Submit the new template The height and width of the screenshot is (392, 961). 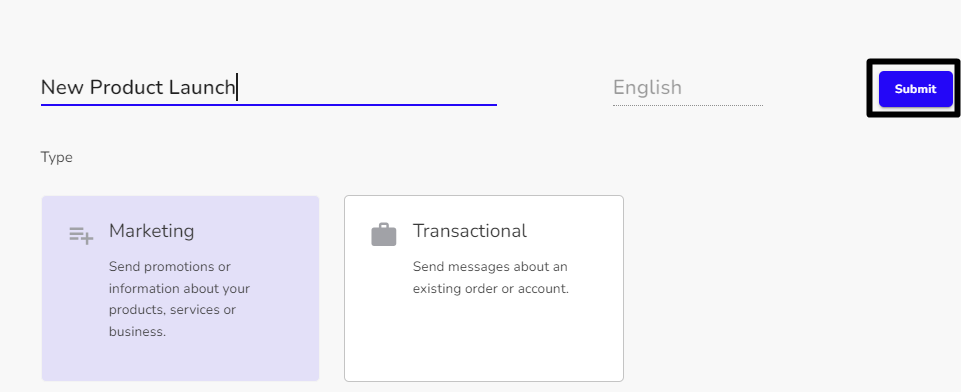click(916, 89)
